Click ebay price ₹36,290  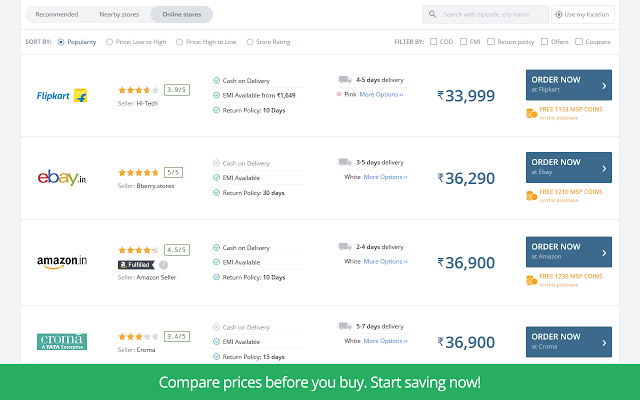pos(466,178)
